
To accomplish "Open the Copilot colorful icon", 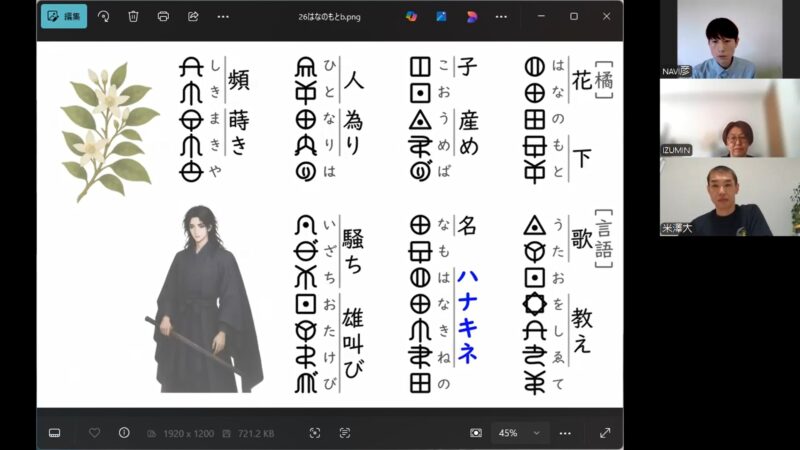I will coord(411,17).
